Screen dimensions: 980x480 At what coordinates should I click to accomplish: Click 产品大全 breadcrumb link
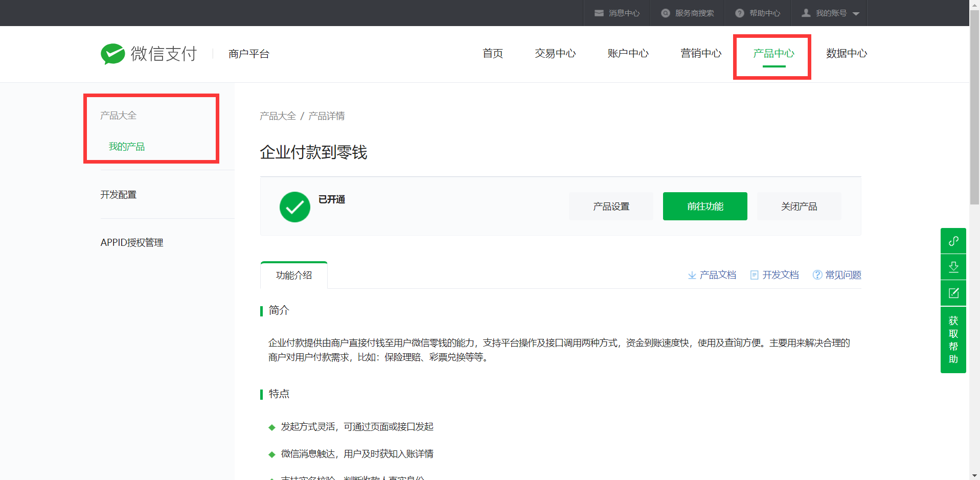[x=278, y=116]
